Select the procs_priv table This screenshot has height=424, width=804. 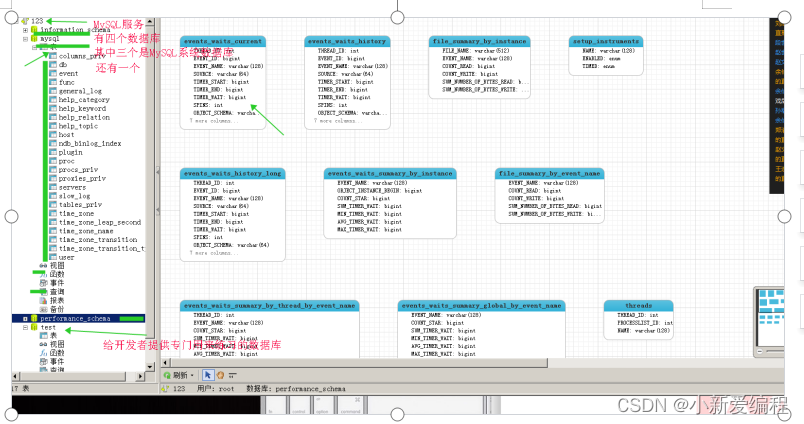point(78,170)
